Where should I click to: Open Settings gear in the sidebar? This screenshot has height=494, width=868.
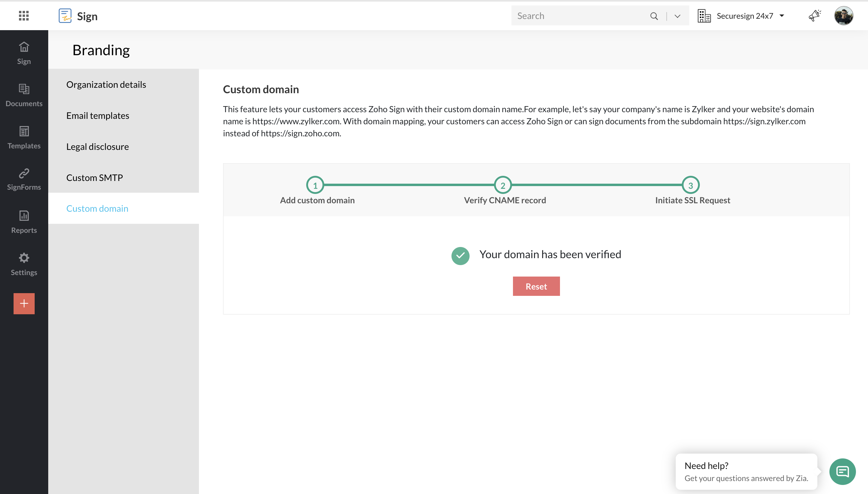(x=24, y=264)
